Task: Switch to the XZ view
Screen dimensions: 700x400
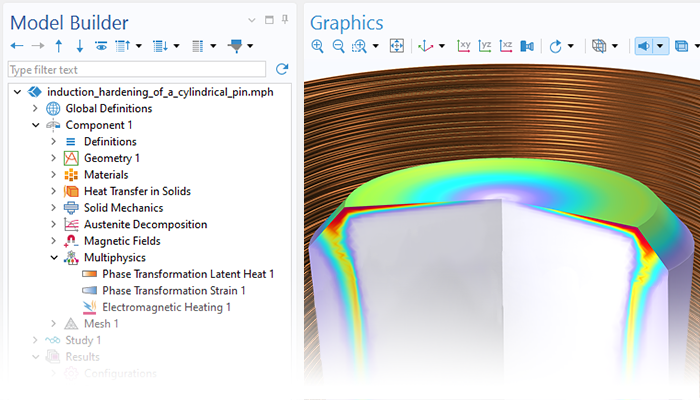Action: click(x=506, y=46)
